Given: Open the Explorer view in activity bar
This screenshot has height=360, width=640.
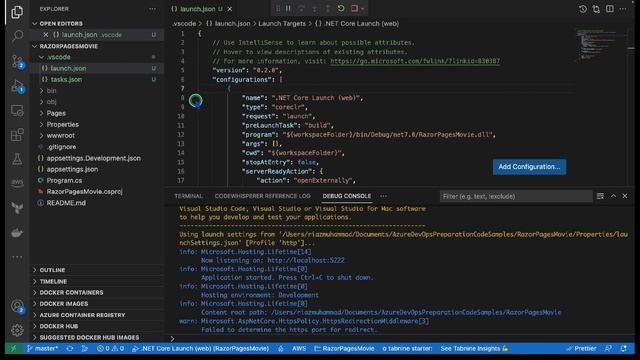Looking at the screenshot, I should (17, 12).
